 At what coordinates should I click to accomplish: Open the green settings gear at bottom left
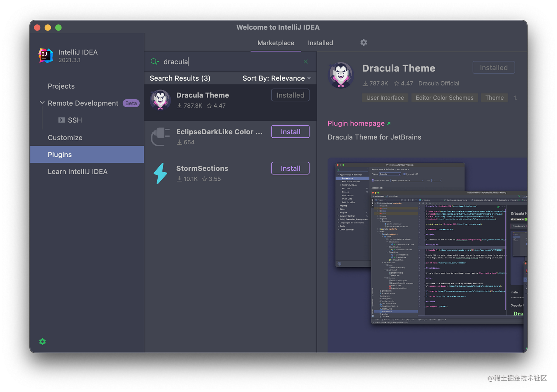(x=43, y=342)
